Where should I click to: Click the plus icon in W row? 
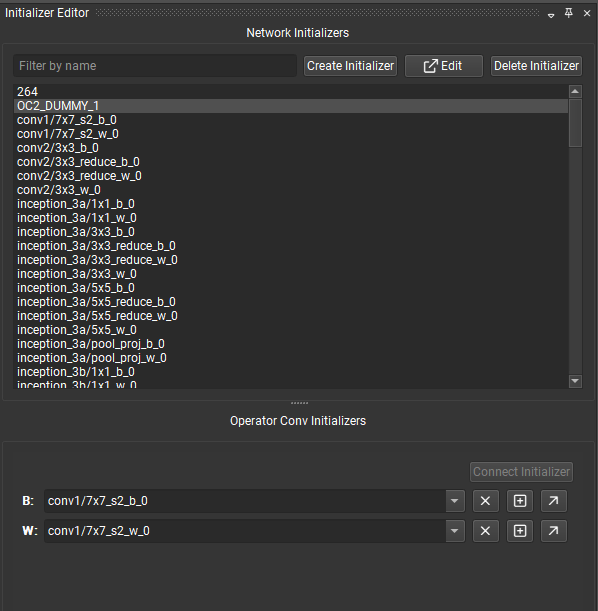pos(520,531)
